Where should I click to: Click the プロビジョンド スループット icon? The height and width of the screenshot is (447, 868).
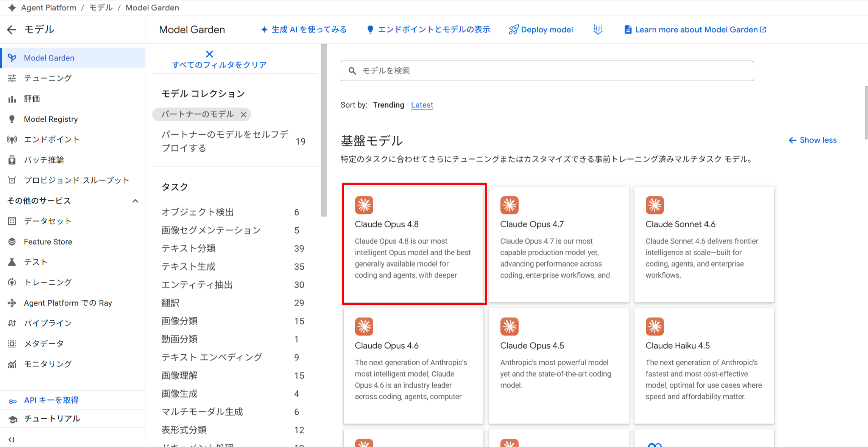tap(12, 180)
